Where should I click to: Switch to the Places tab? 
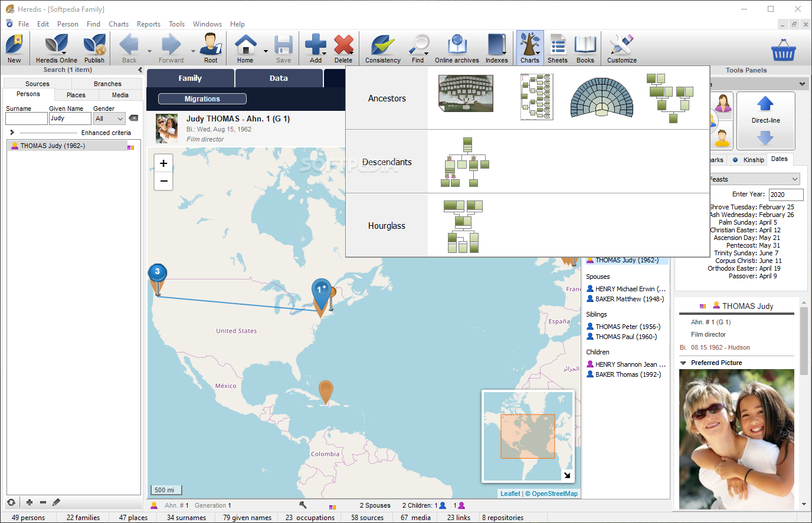pyautogui.click(x=76, y=95)
